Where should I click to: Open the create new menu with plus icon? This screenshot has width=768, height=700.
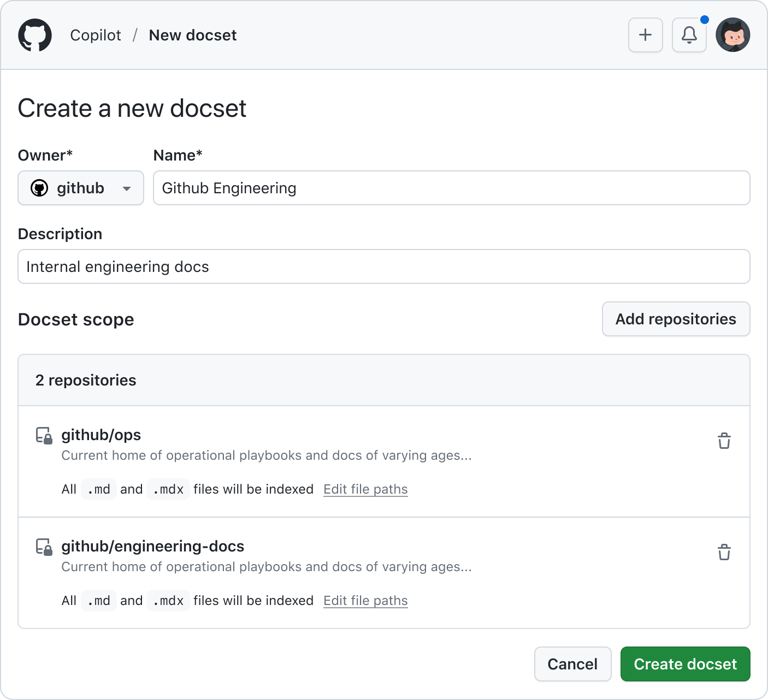645,35
